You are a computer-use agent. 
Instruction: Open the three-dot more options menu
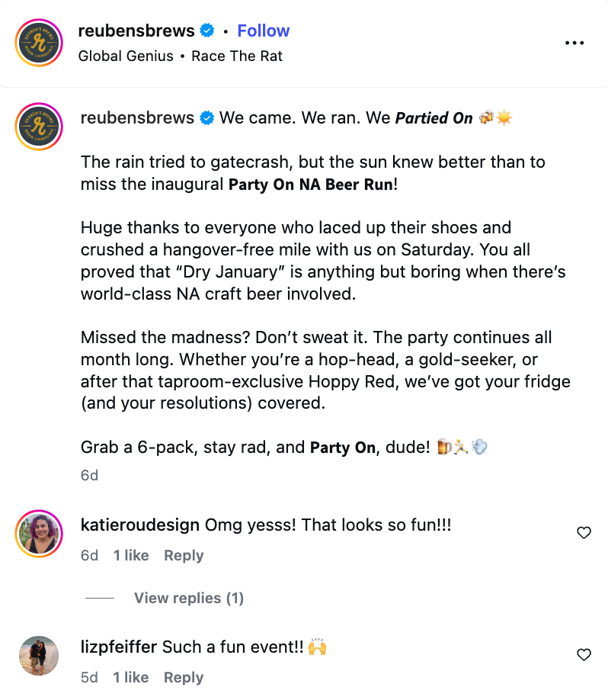click(x=574, y=43)
